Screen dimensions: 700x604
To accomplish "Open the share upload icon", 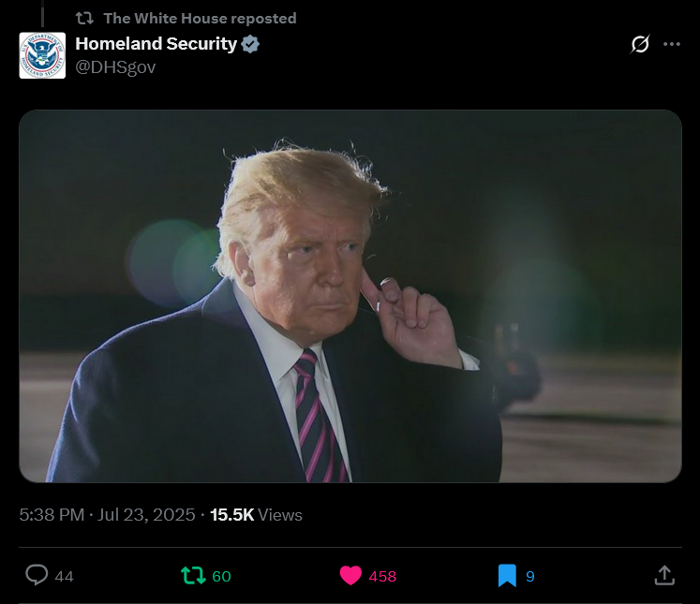I will coord(664,575).
